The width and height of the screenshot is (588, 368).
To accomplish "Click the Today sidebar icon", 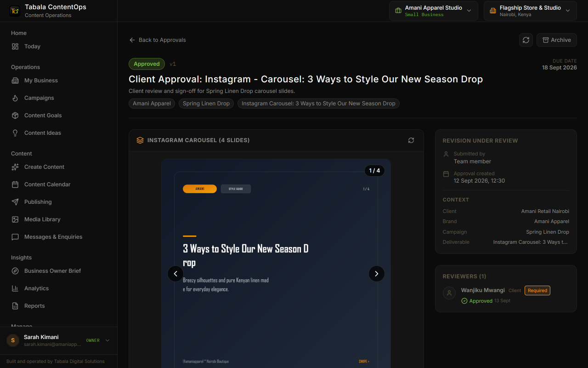I will 15,46.
